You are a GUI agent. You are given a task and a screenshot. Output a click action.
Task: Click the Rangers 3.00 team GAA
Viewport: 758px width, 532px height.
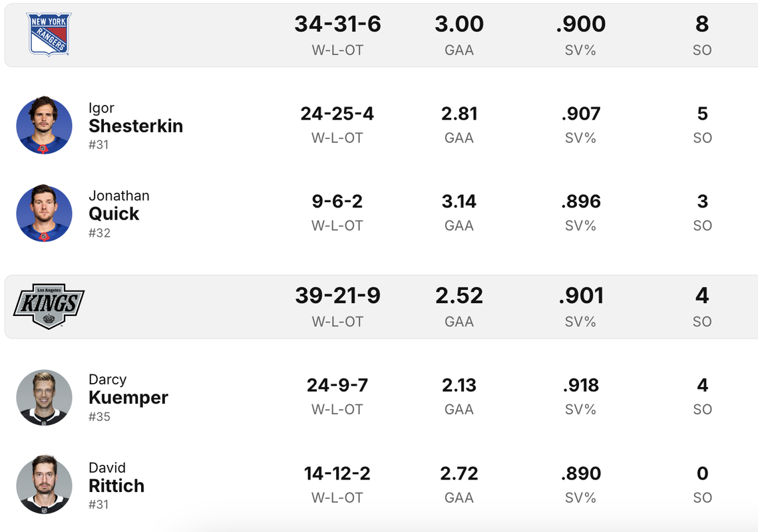click(459, 24)
